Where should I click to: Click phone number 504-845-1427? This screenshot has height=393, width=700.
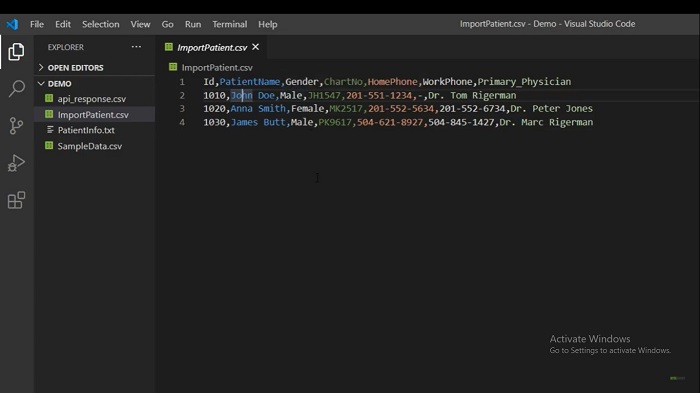(461, 122)
